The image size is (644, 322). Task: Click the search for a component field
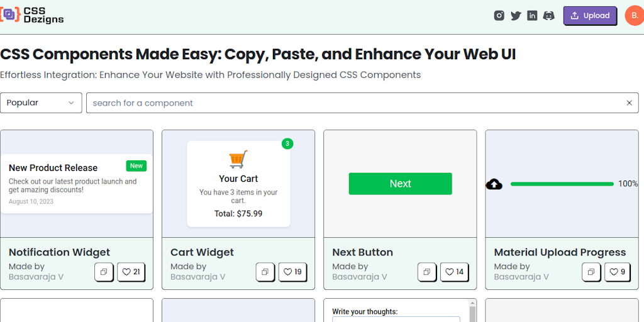[x=352, y=103]
